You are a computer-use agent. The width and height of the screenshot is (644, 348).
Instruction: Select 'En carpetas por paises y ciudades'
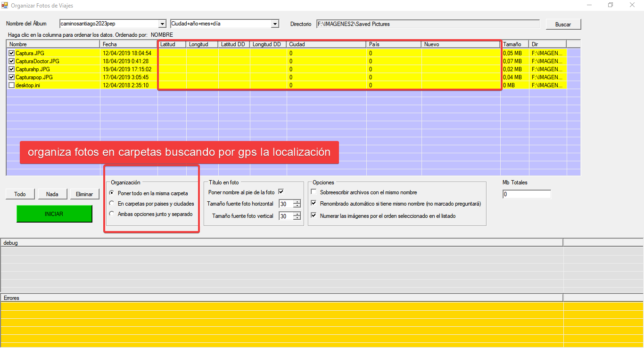coord(111,203)
